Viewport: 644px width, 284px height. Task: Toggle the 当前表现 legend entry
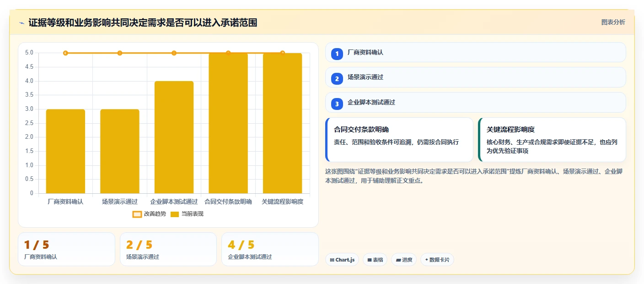point(187,214)
